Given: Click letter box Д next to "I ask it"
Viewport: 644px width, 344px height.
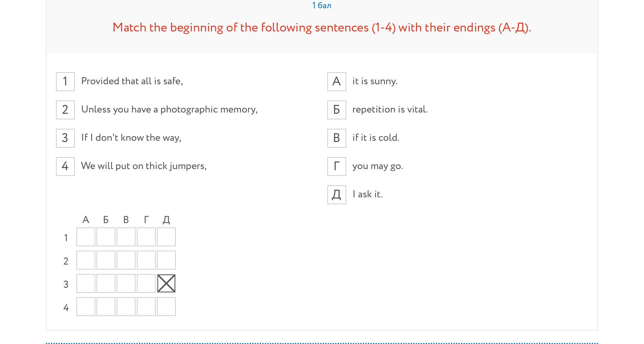Looking at the screenshot, I should (x=337, y=195).
